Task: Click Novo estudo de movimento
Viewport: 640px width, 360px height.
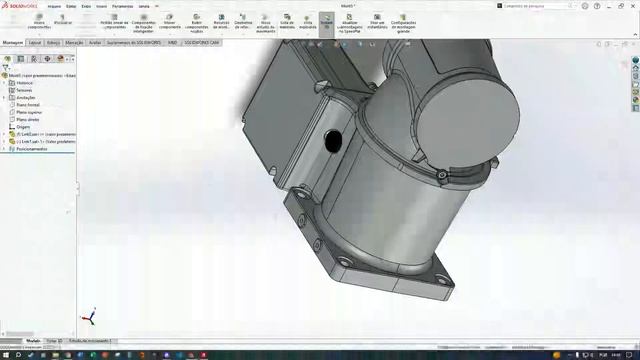Action: tap(265, 24)
